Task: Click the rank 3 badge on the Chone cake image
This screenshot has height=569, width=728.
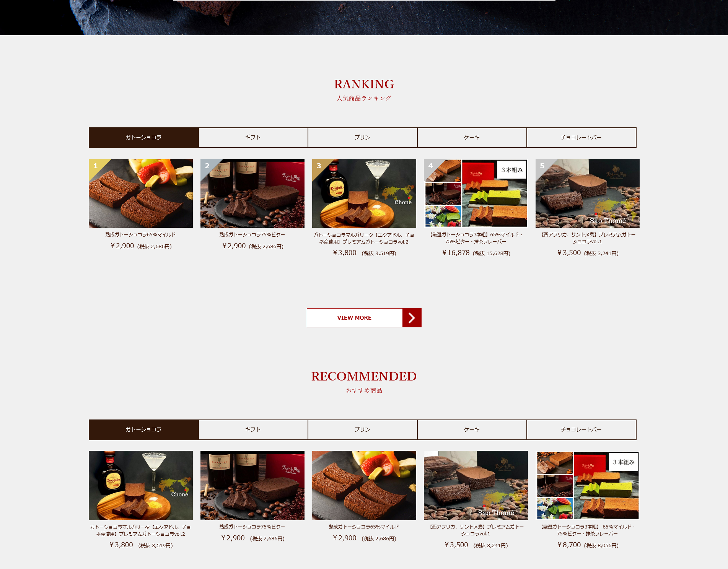Action: pos(319,166)
